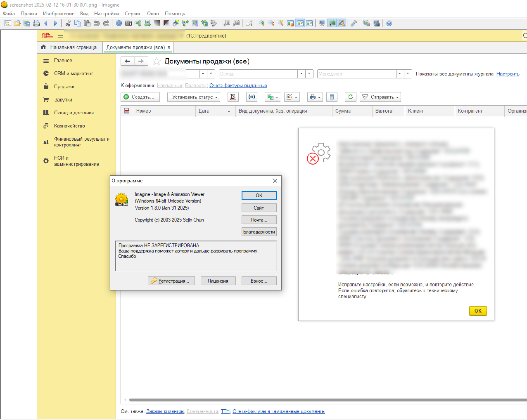
Task: Expand the blurred first filter field dropdown
Action: pos(203,74)
